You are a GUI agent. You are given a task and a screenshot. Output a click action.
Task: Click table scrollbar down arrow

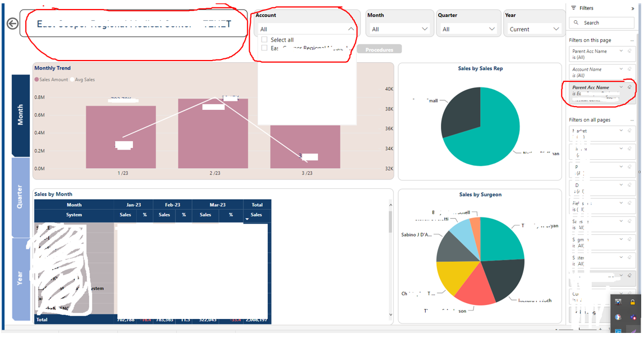point(390,314)
